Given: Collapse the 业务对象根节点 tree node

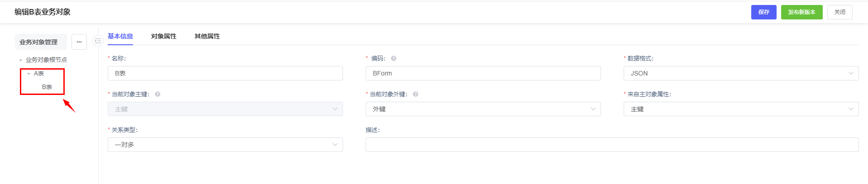Looking at the screenshot, I should click(x=21, y=60).
